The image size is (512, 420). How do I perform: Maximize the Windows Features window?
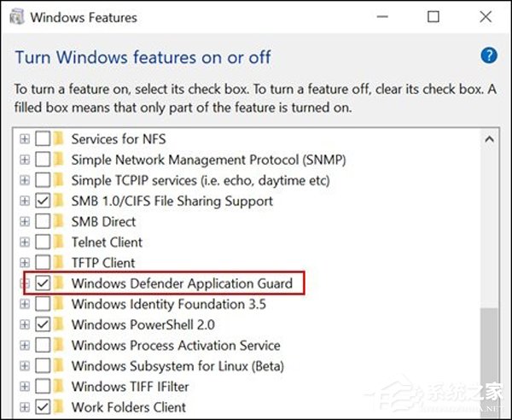pyautogui.click(x=433, y=17)
